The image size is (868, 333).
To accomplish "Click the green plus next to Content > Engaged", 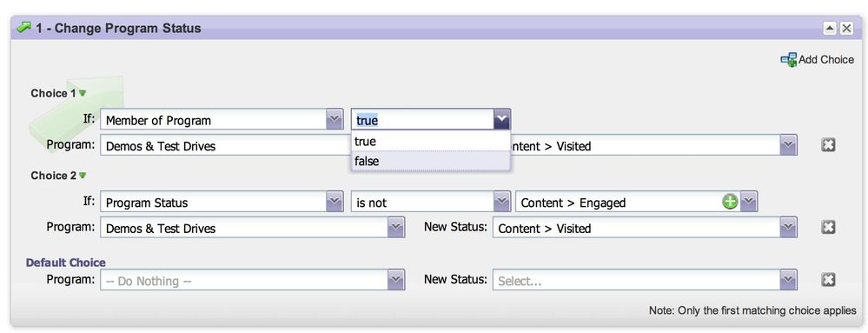I will coord(730,203).
